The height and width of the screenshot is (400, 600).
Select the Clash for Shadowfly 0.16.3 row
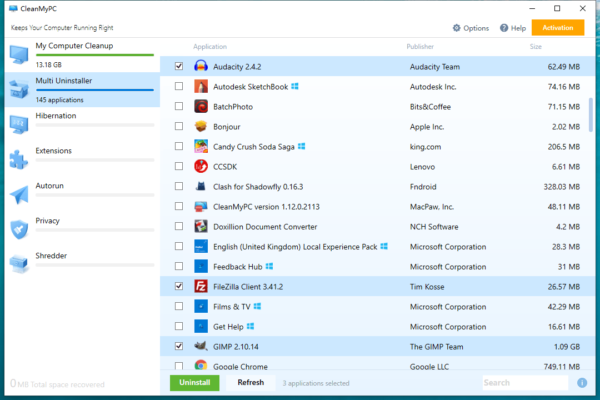(377, 186)
